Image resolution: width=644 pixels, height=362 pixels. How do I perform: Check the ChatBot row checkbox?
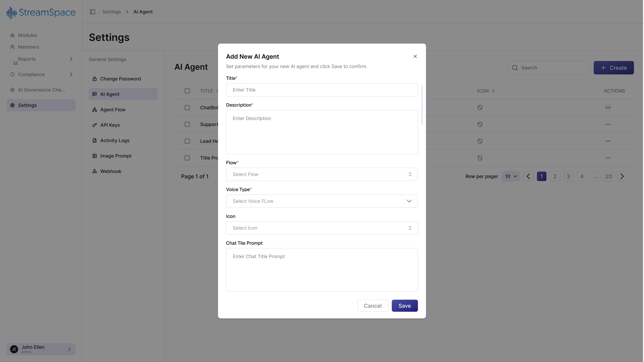click(x=187, y=108)
